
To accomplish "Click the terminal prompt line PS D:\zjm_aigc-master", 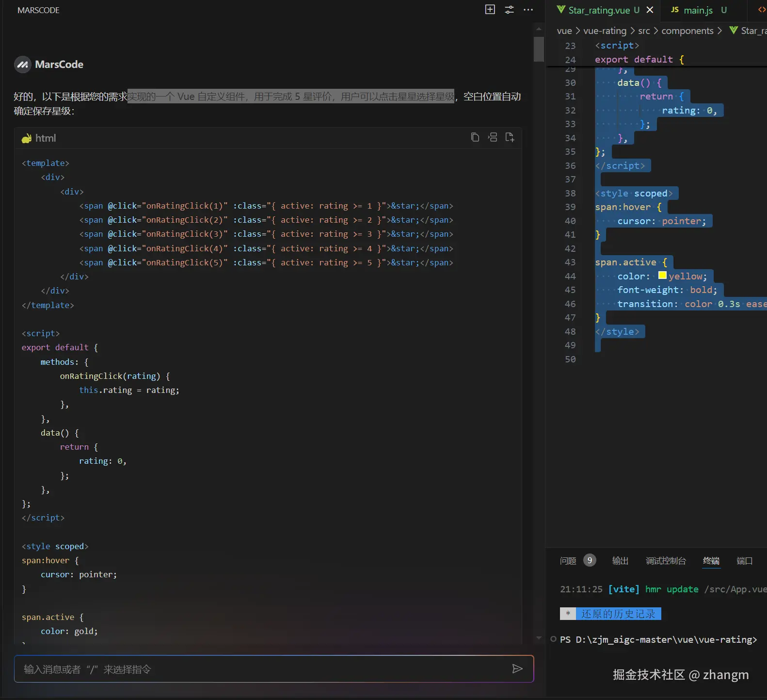I will click(x=658, y=639).
